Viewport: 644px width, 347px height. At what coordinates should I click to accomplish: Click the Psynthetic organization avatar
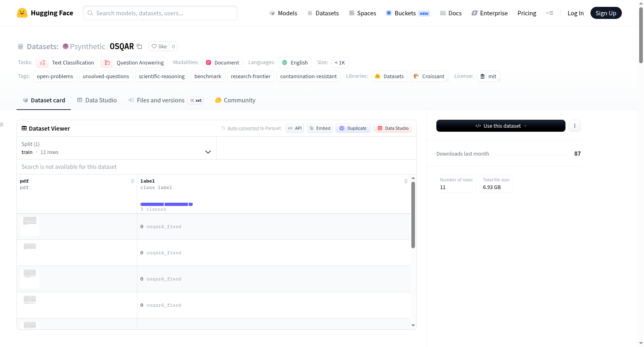point(66,46)
